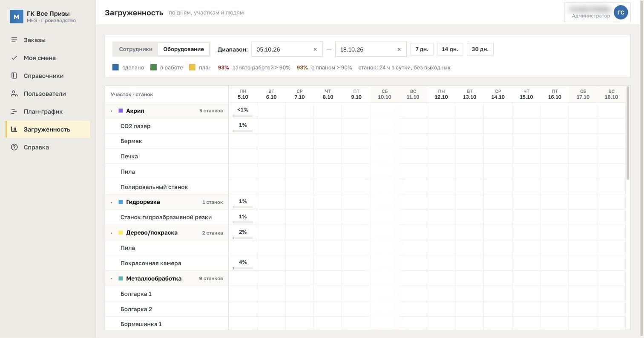Open the ГС user avatar
Viewport: 644px width, 338px height.
[621, 12]
